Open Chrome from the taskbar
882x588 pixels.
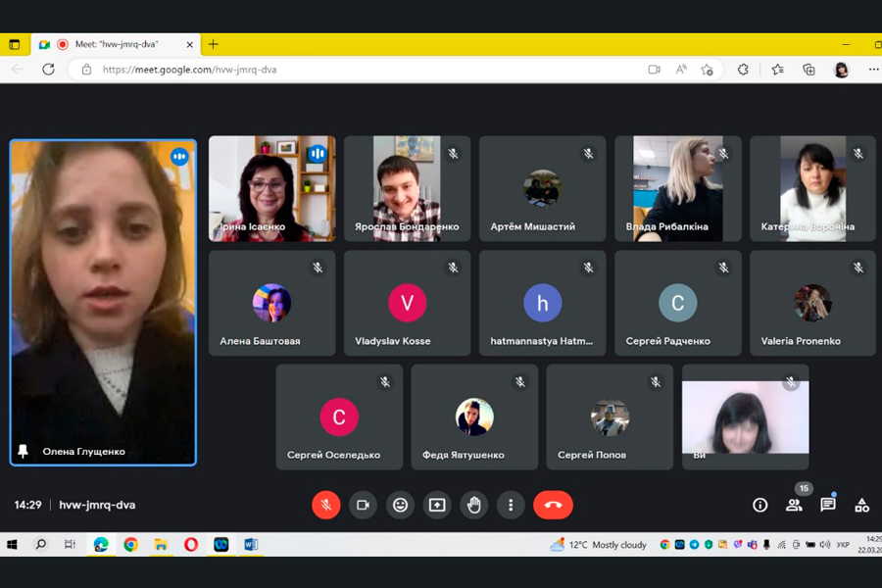click(131, 544)
